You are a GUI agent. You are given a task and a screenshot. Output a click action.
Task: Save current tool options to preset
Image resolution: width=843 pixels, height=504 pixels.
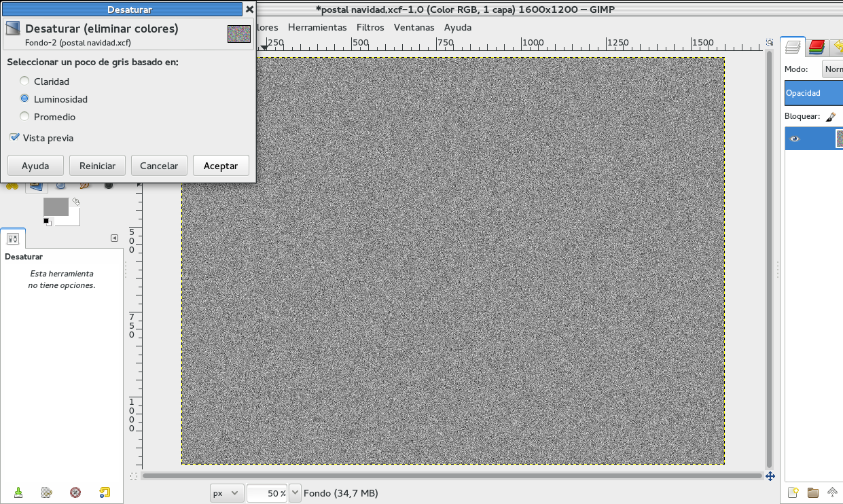coord(18,492)
